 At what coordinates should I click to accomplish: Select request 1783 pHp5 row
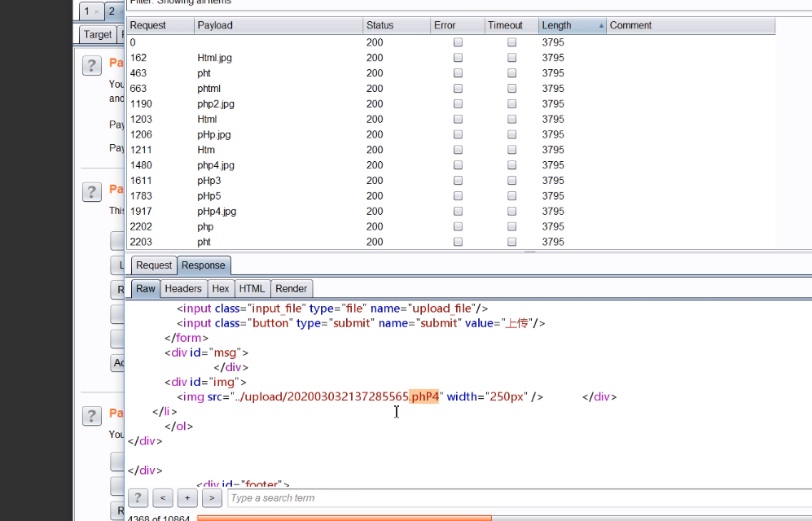click(450, 196)
